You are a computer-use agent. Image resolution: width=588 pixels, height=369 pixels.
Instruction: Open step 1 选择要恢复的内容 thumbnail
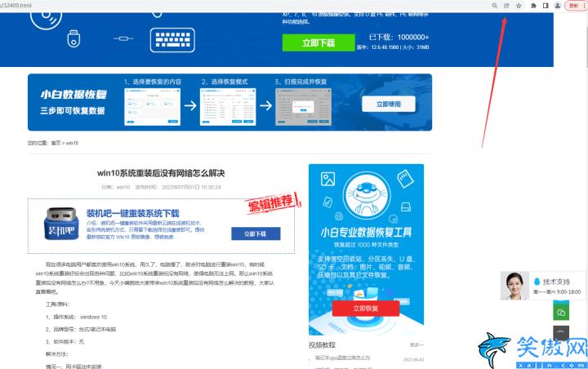click(x=152, y=107)
